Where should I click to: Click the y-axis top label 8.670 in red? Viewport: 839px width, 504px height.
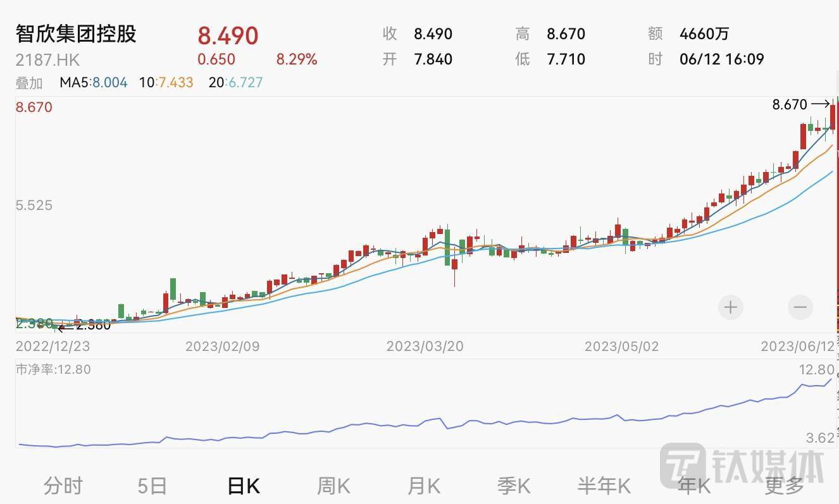[x=34, y=107]
